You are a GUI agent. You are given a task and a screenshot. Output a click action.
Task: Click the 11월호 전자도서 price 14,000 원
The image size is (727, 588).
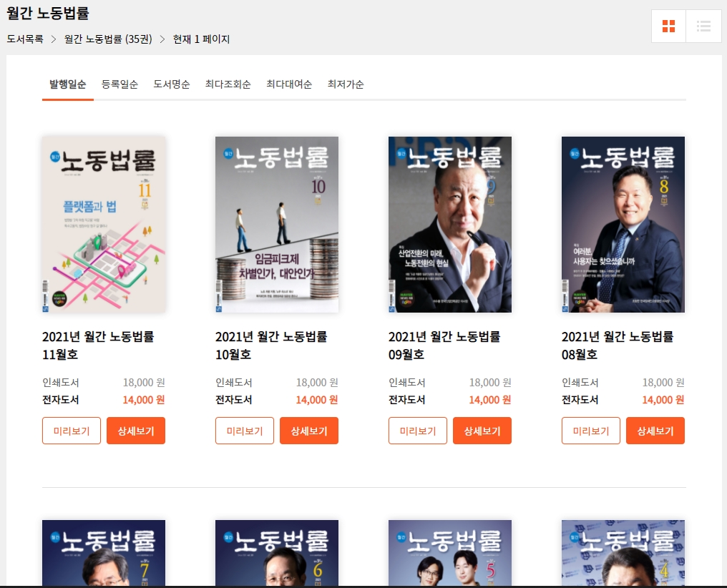tap(144, 400)
